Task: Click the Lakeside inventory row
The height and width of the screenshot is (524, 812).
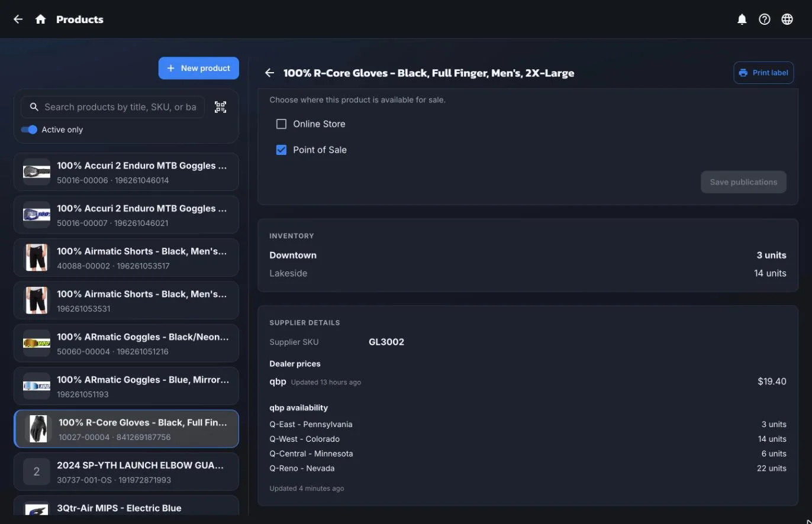Action: tap(528, 273)
